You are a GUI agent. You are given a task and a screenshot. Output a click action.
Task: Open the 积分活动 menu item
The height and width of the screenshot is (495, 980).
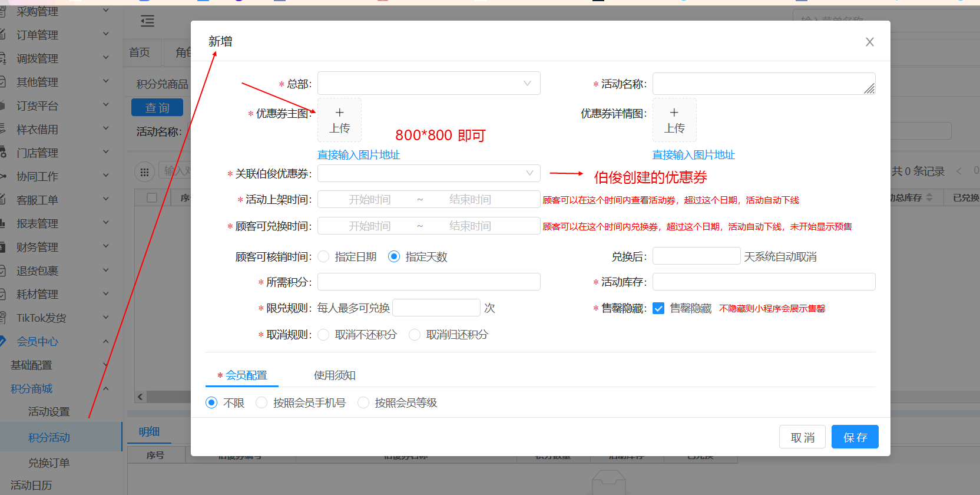tap(49, 437)
